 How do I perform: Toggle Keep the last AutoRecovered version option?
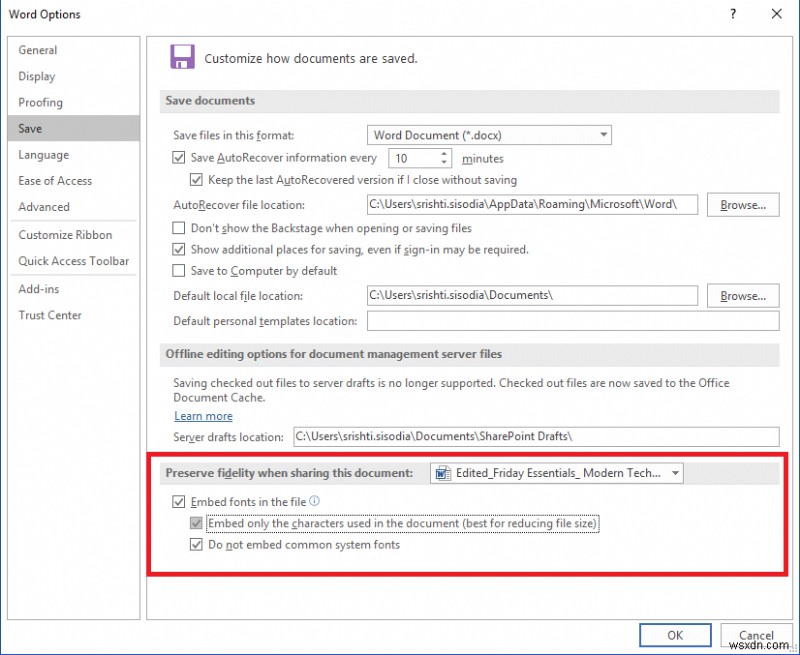(x=196, y=180)
